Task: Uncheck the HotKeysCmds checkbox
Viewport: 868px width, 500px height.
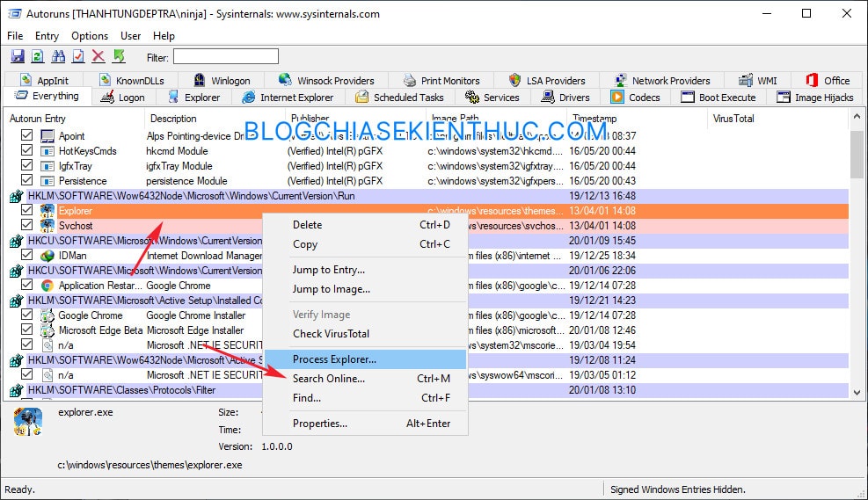Action: [x=26, y=150]
